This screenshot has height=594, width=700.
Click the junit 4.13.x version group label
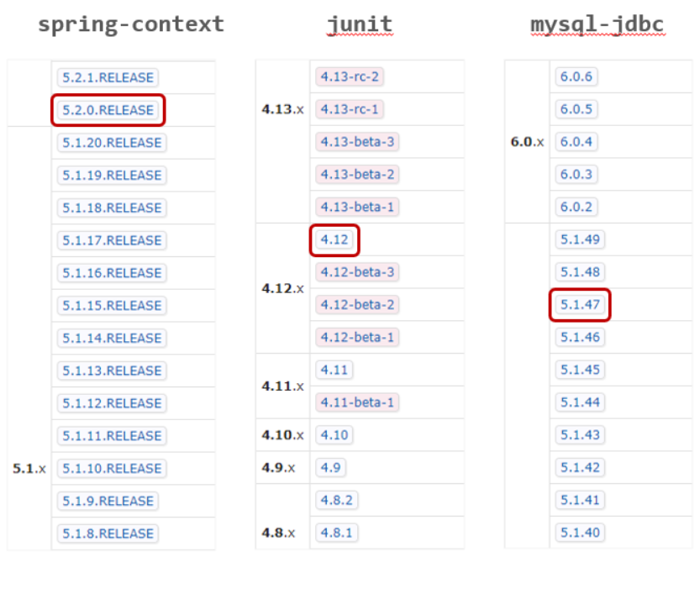tap(282, 110)
